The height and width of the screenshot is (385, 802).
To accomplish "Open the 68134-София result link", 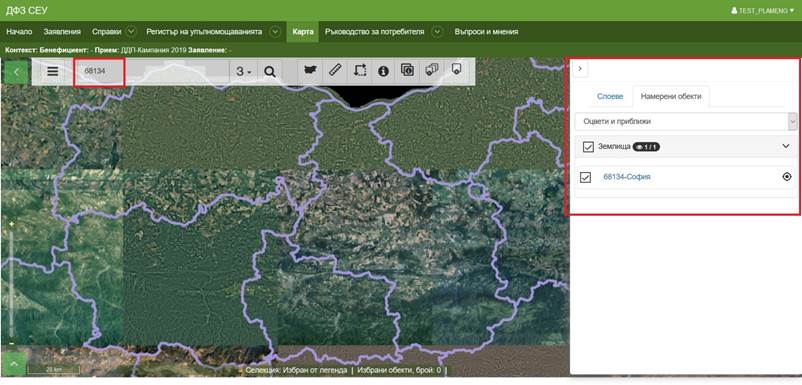I will point(627,177).
